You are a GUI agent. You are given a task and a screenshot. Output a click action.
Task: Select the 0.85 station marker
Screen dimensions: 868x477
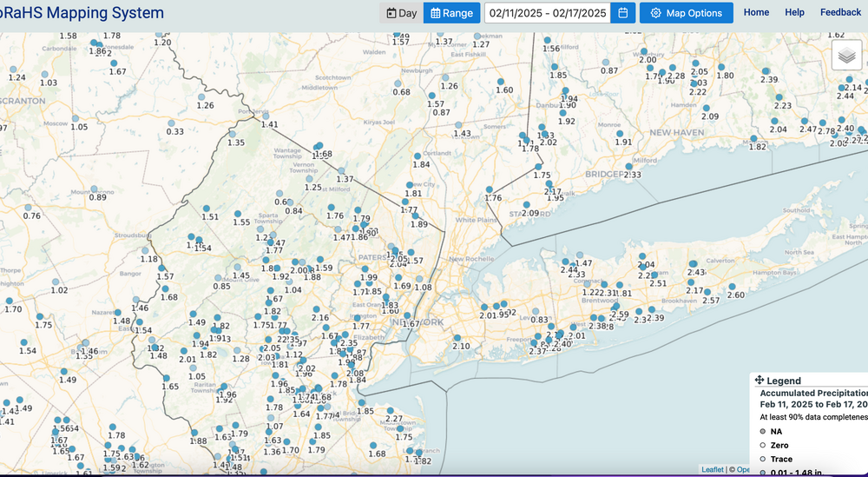pyautogui.click(x=218, y=278)
